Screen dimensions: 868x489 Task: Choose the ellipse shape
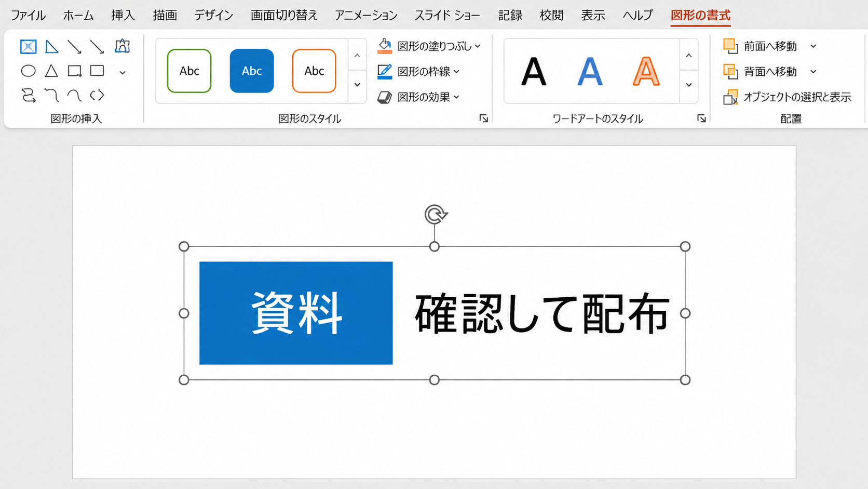coord(28,71)
